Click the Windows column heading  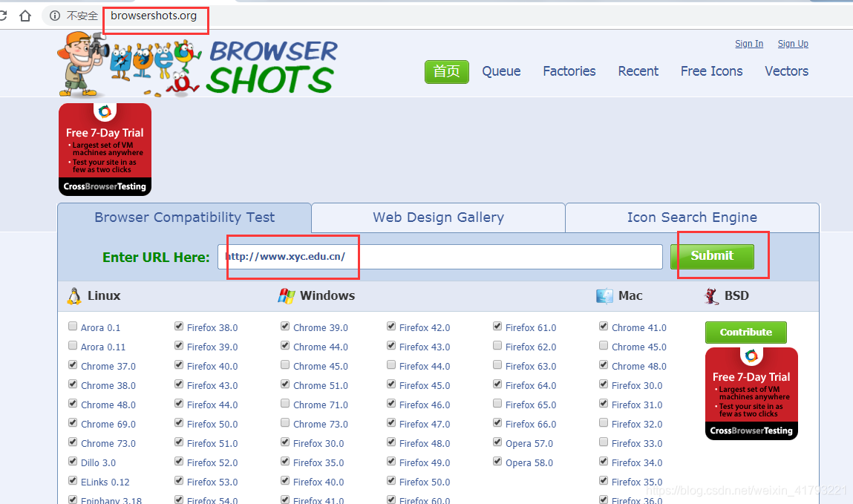(327, 295)
